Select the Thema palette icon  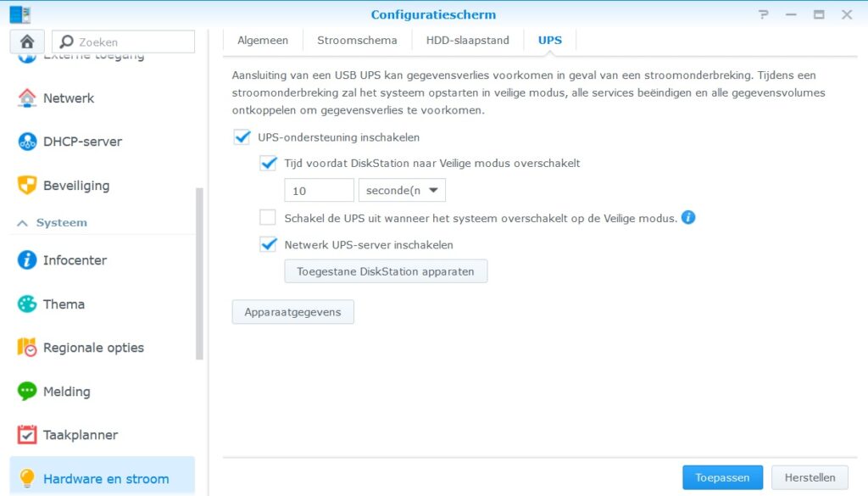pos(27,304)
